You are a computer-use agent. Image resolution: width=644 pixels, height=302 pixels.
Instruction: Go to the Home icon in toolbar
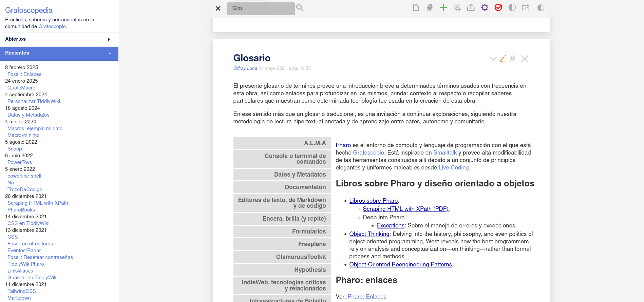[x=416, y=7]
